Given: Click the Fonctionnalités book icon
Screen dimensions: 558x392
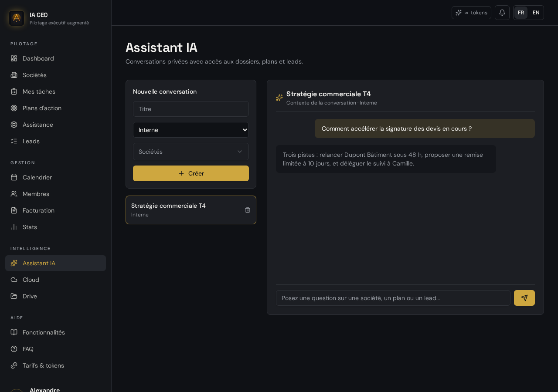Looking at the screenshot, I should [x=14, y=332].
